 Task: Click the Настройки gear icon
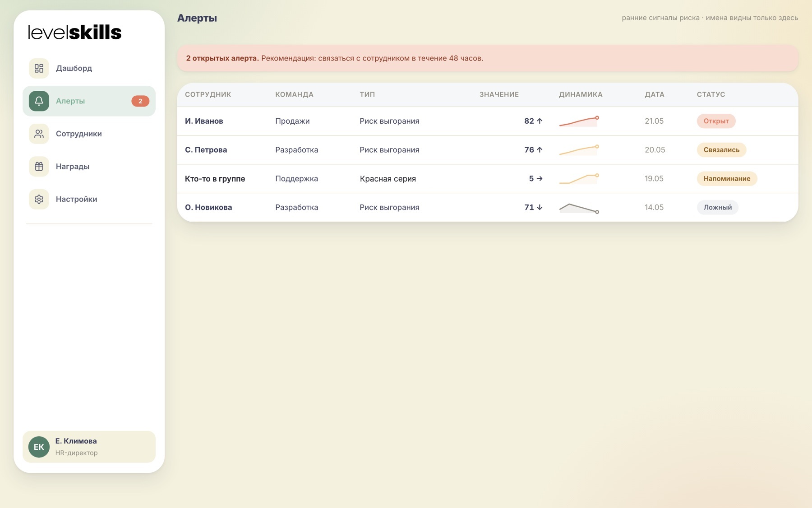[39, 199]
